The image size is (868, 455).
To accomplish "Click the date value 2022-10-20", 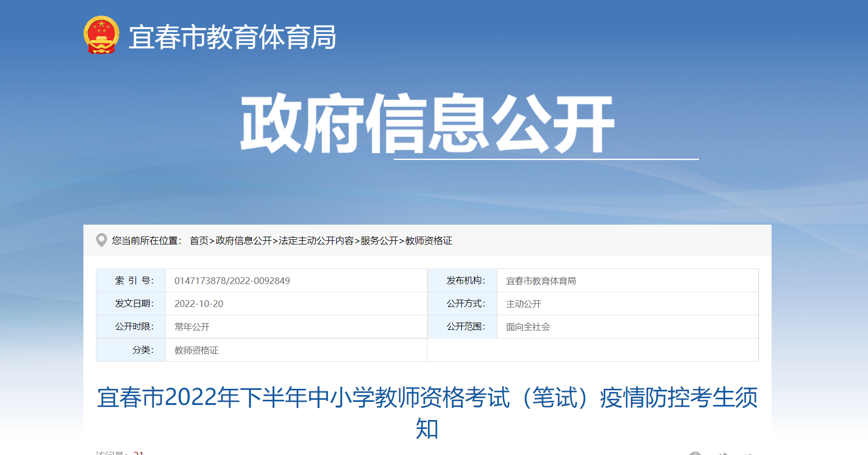I will (x=199, y=304).
